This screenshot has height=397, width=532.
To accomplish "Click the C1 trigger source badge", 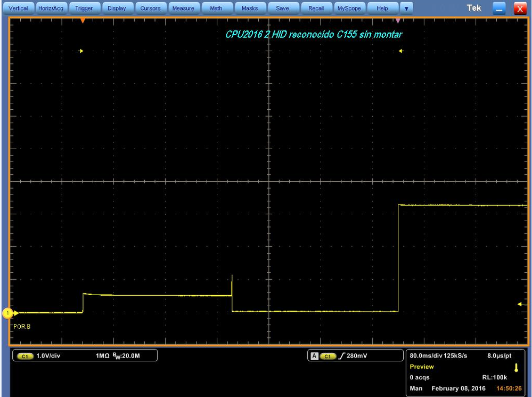I will pyautogui.click(x=328, y=357).
